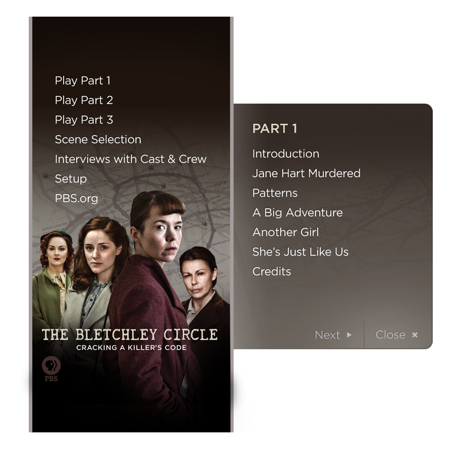The width and height of the screenshot is (476, 449).
Task: Select the Patterns chapter
Action: coord(275,193)
